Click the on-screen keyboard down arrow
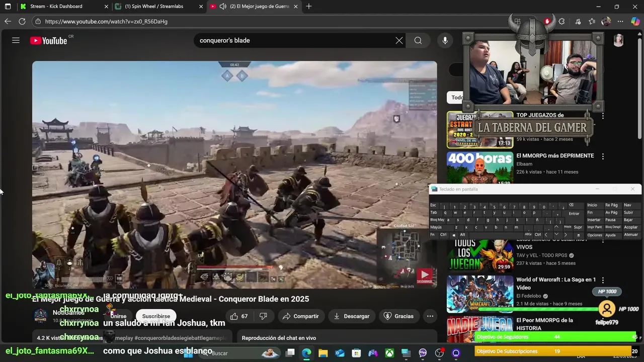The image size is (644, 362). pos(556,235)
